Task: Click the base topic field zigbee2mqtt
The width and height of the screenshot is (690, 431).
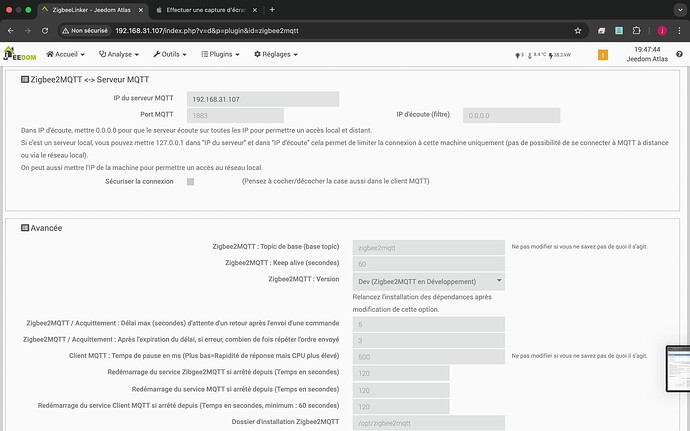Action: click(429, 247)
